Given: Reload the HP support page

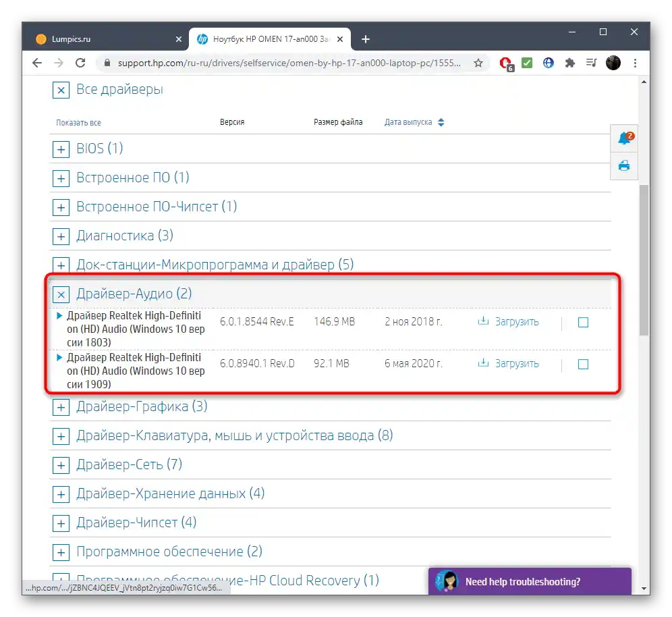Looking at the screenshot, I should point(80,63).
